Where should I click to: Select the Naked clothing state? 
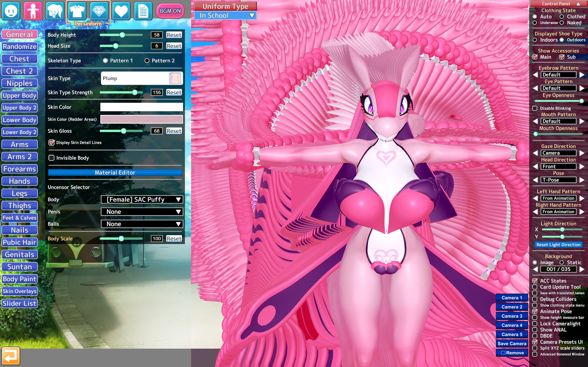click(x=562, y=23)
